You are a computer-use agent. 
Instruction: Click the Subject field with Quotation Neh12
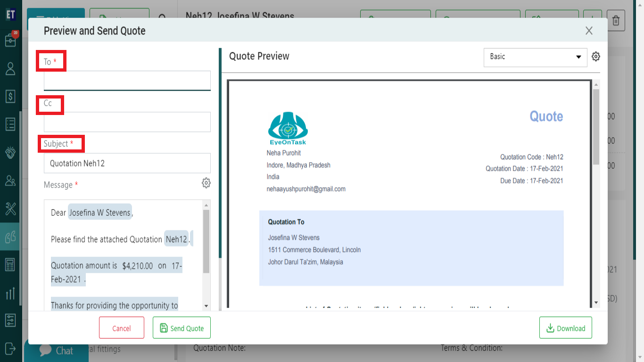[127, 163]
